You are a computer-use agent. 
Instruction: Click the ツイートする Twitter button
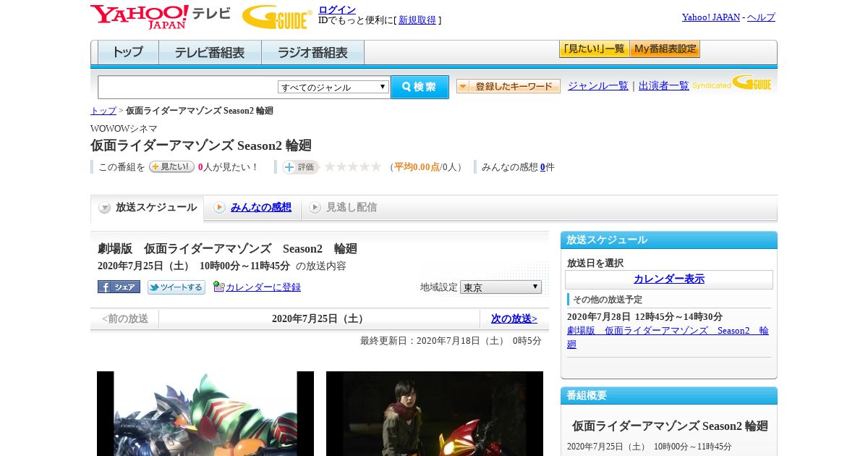tap(176, 287)
